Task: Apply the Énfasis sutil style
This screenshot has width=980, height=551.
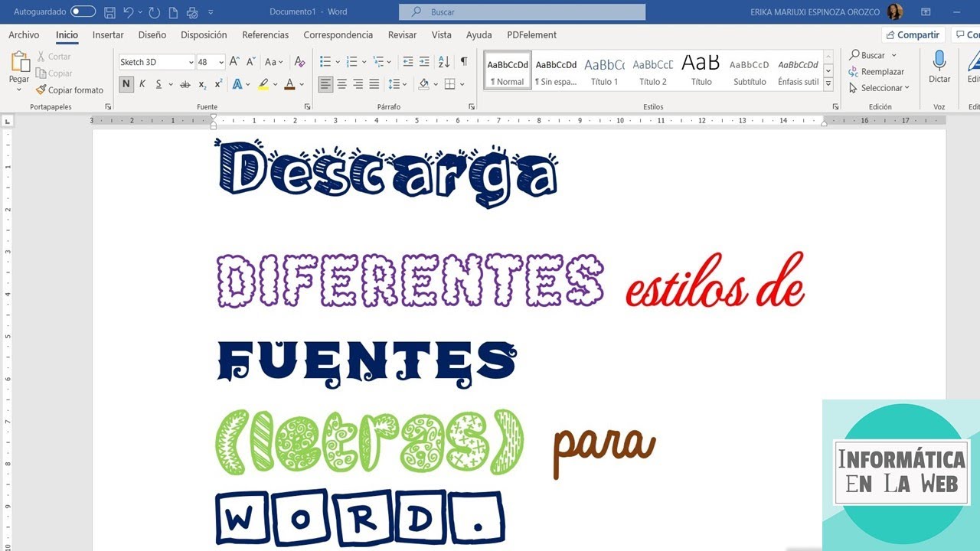Action: [798, 70]
